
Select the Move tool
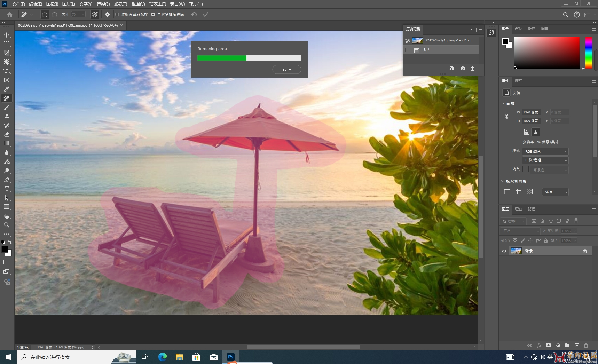click(x=7, y=35)
